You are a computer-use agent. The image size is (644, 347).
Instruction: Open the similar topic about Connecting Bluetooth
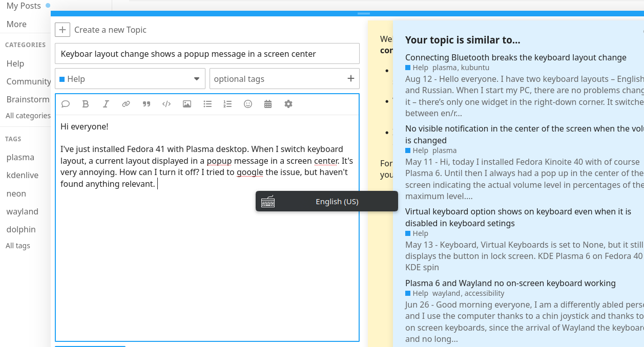(516, 57)
